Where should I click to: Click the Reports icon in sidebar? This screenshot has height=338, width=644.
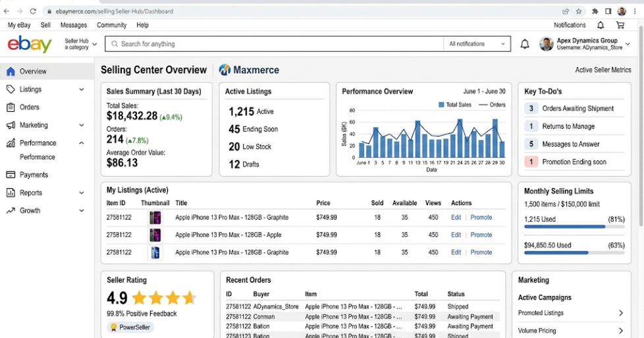tap(11, 193)
